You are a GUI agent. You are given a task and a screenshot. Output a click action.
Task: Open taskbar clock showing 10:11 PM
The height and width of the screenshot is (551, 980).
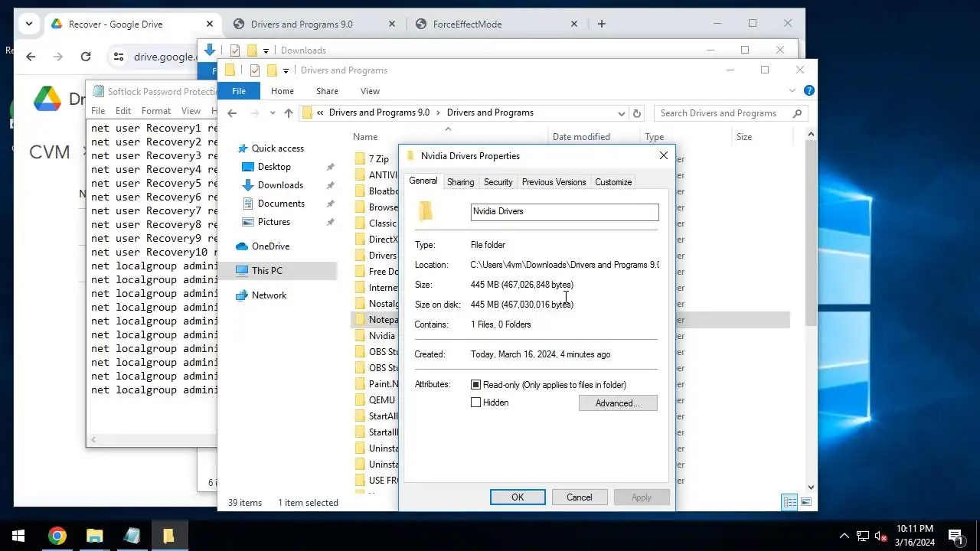pos(915,536)
